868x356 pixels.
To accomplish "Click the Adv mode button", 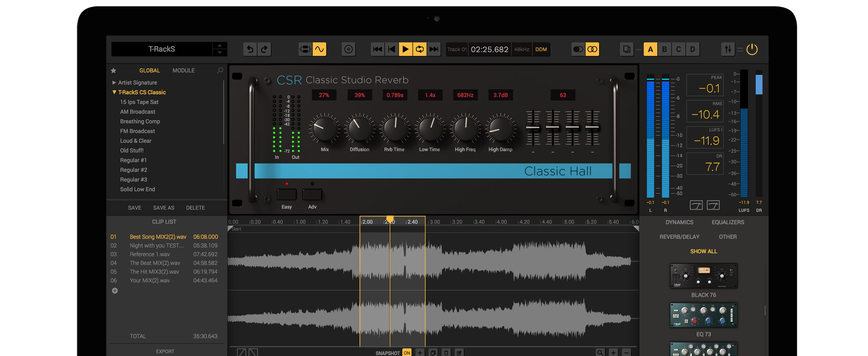I will 312,194.
